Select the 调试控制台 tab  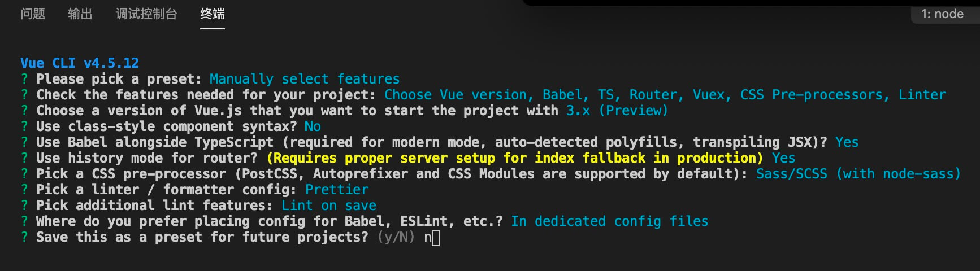point(146,14)
